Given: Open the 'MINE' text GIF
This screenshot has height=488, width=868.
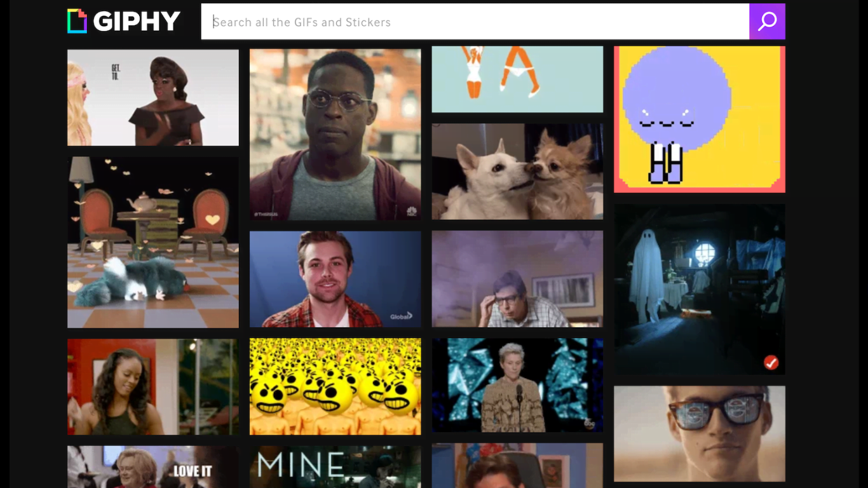Looking at the screenshot, I should coord(335,467).
